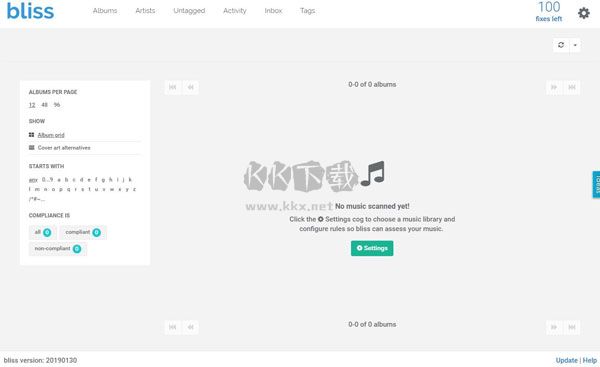Filter by compliant albums
This screenshot has height=367, width=600.
coord(83,232)
